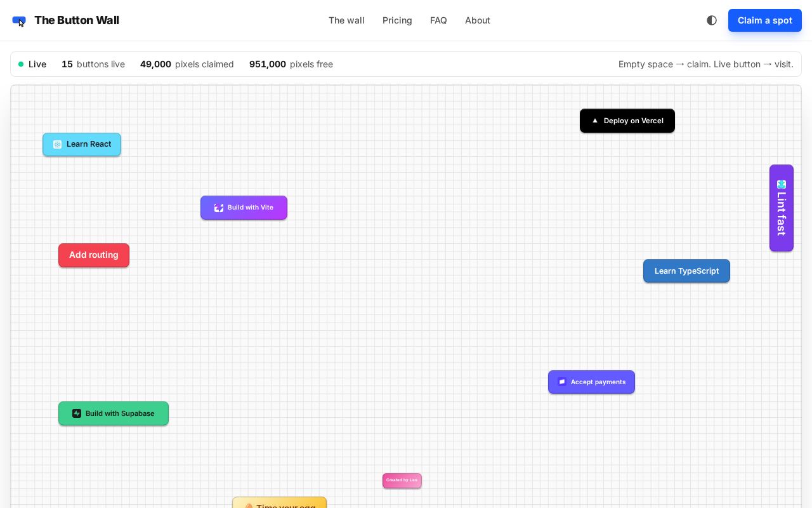Image resolution: width=812 pixels, height=508 pixels.
Task: Visit the Add routing button
Action: pos(94,255)
